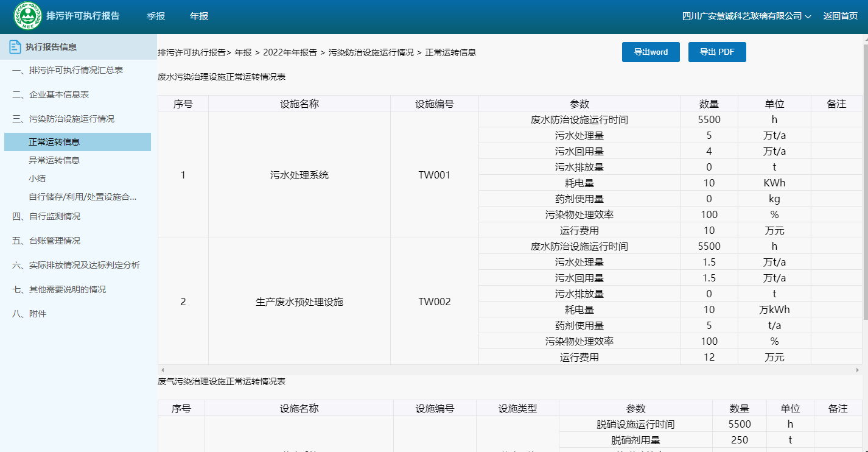Screen dimensions: 868x452
Task: Click the 执行报告信息 document icon
Action: (x=15, y=47)
